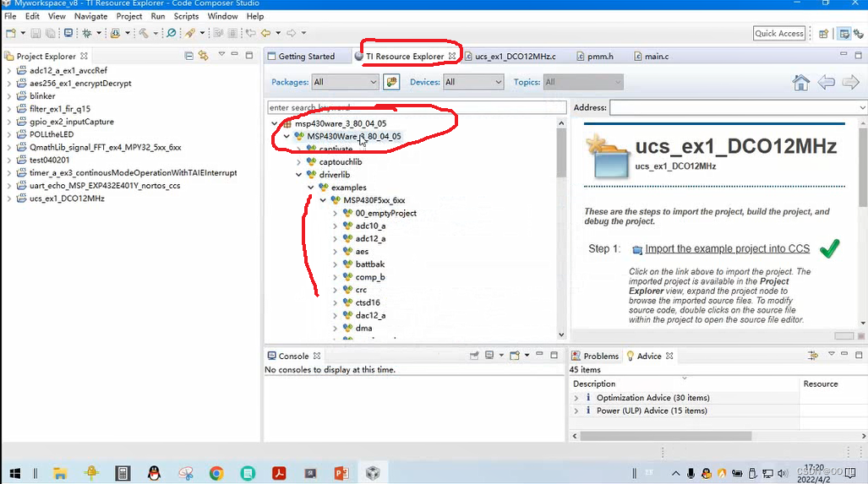The image size is (868, 484).
Task: Start debugging with the green bug icon
Action: tap(87, 33)
